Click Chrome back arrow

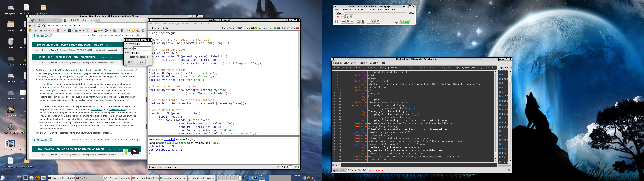(x=30, y=25)
